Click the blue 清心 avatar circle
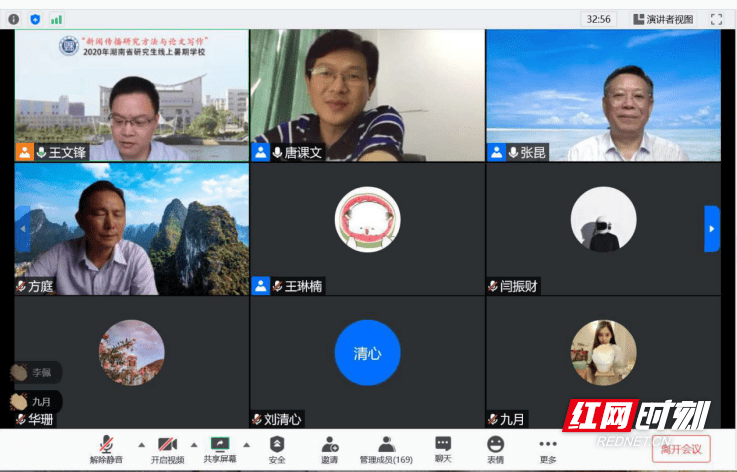The width and height of the screenshot is (737, 472). [368, 353]
